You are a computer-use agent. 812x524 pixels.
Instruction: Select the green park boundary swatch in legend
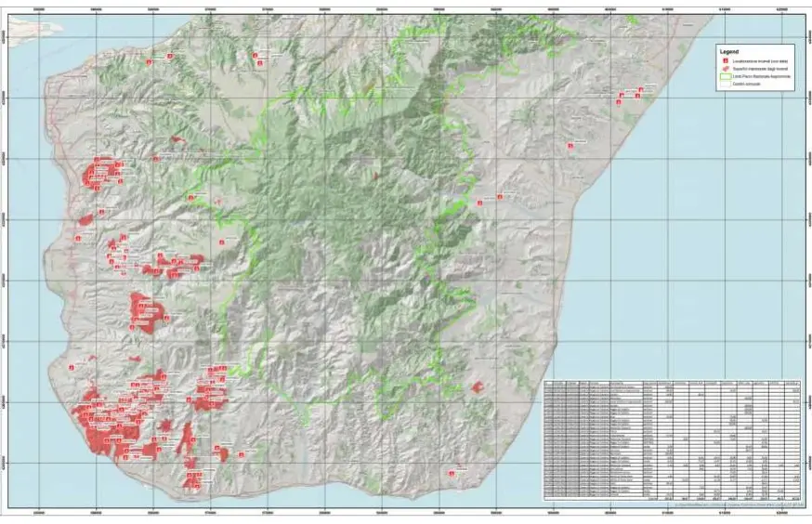tap(724, 76)
